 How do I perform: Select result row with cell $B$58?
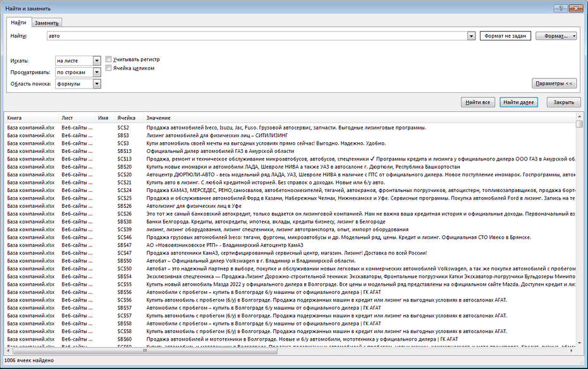point(290,324)
